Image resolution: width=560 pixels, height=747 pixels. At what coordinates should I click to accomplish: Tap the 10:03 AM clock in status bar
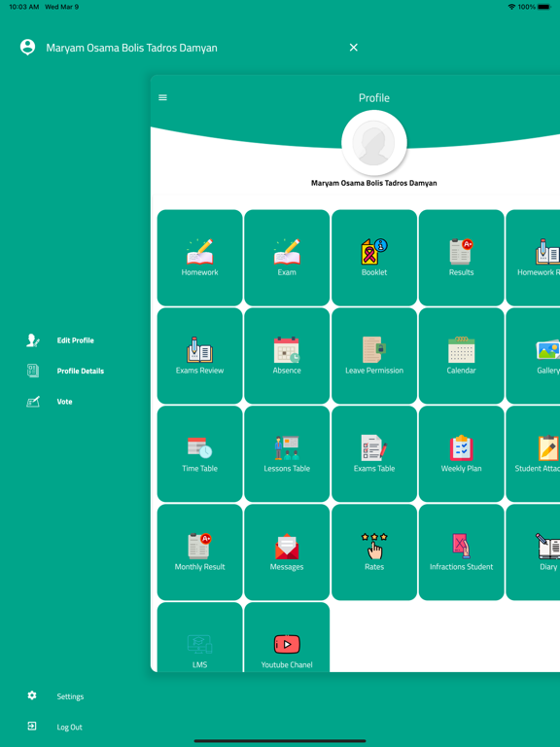pos(23,7)
